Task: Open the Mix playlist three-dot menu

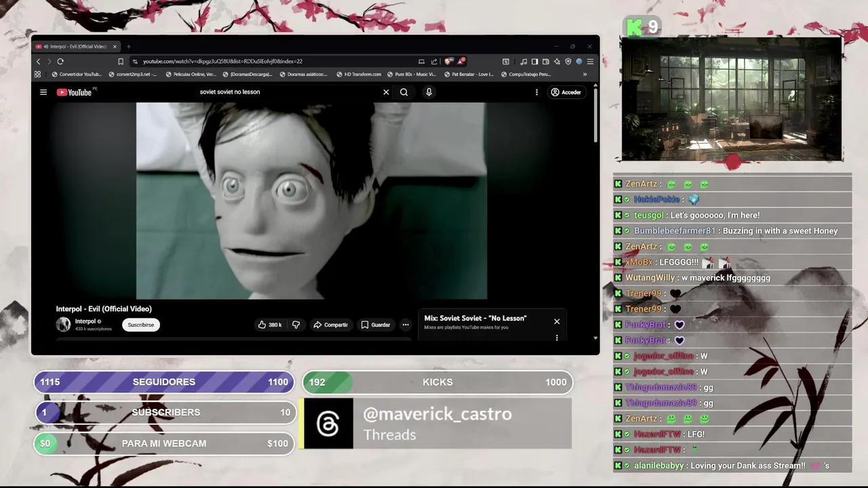Action: 557,338
